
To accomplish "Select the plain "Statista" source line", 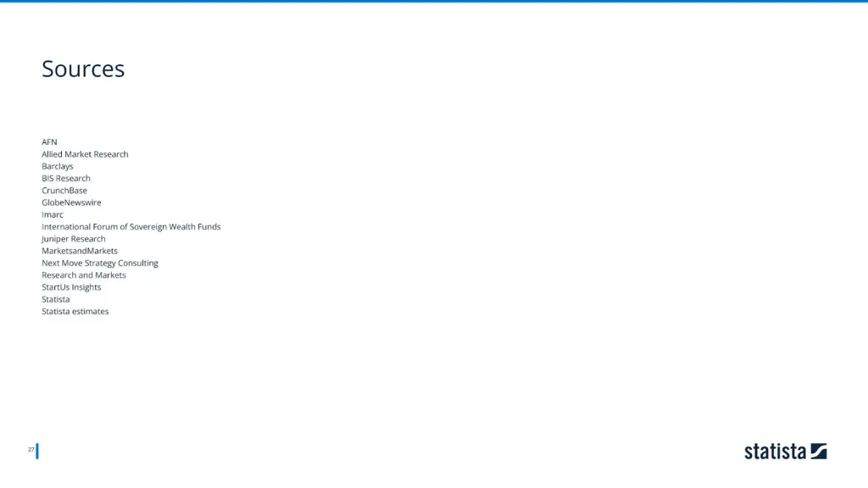I will [x=56, y=299].
